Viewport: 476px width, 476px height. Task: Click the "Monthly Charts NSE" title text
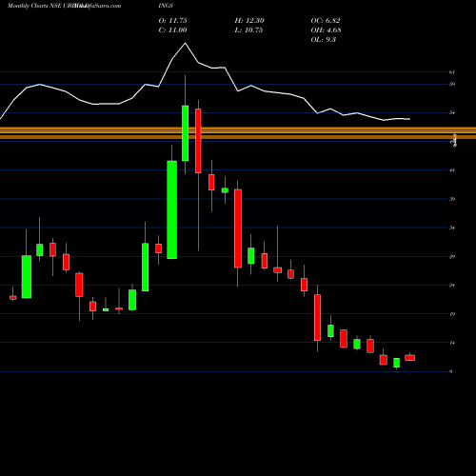(34, 6)
